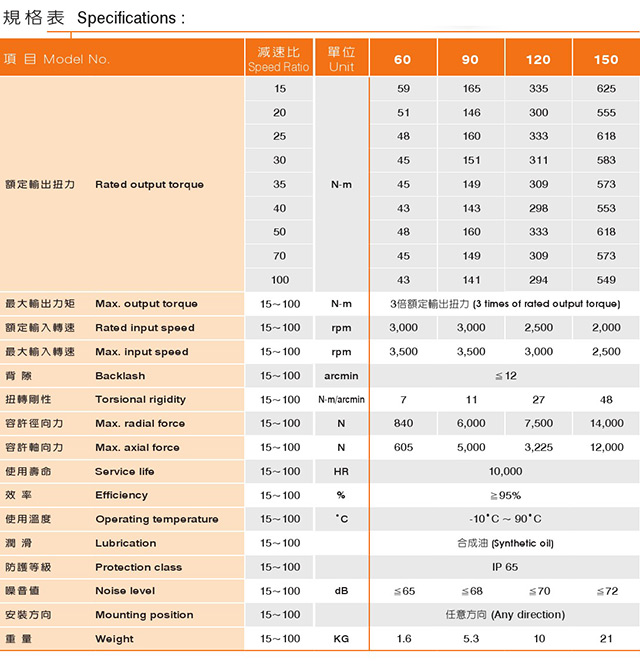The height and width of the screenshot is (664, 640).
Task: Click '3 times of rated output torque' text
Action: point(546,304)
